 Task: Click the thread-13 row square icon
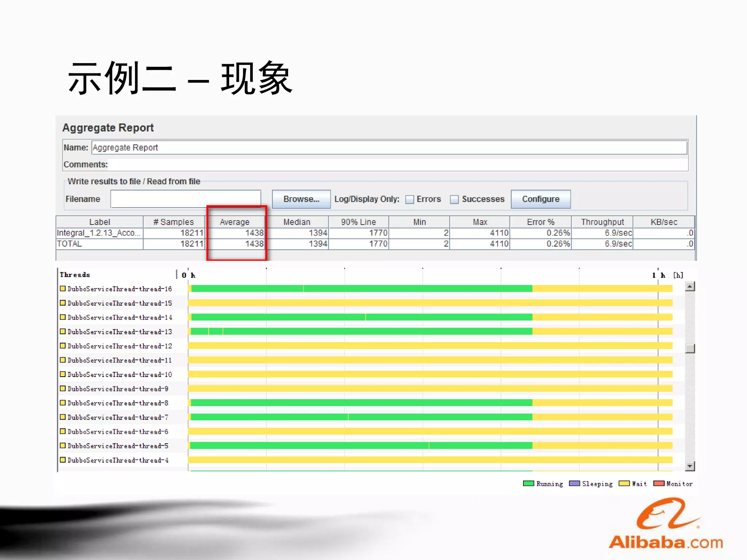63,331
